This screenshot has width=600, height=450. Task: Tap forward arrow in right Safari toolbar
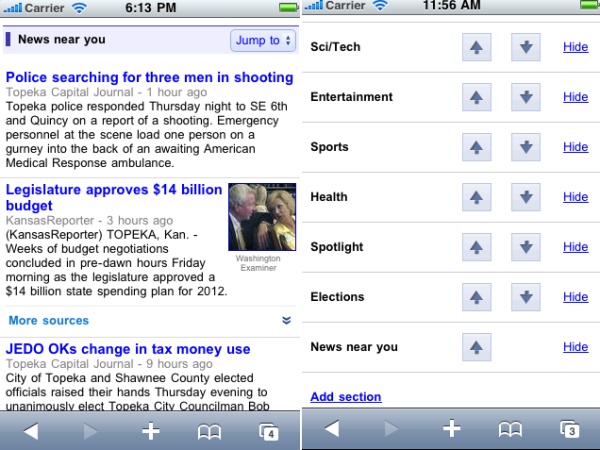(391, 428)
